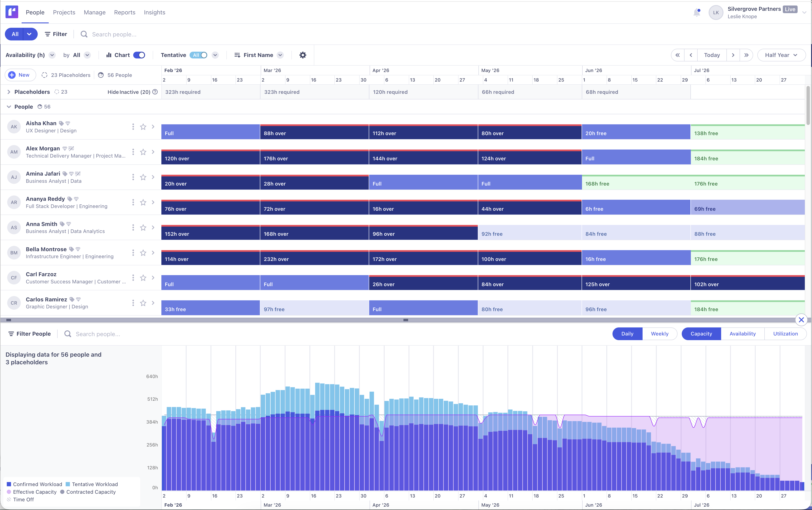Select the Utilization view tab
This screenshot has width=812, height=510.
tap(786, 334)
